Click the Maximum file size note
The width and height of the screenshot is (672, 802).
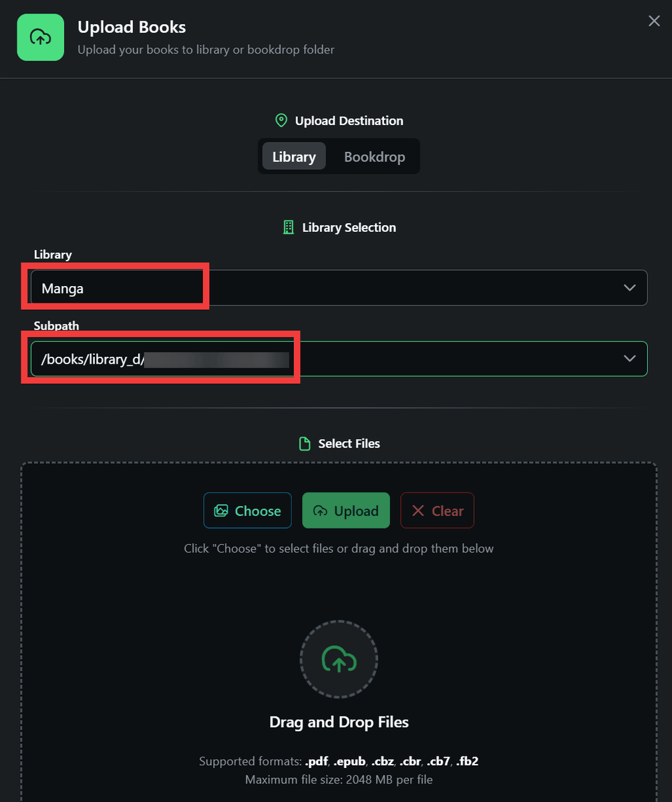click(x=339, y=780)
